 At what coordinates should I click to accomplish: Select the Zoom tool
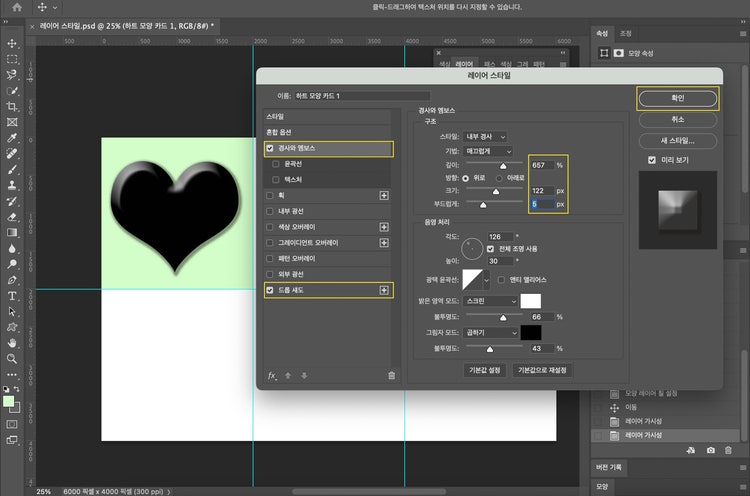[x=12, y=358]
